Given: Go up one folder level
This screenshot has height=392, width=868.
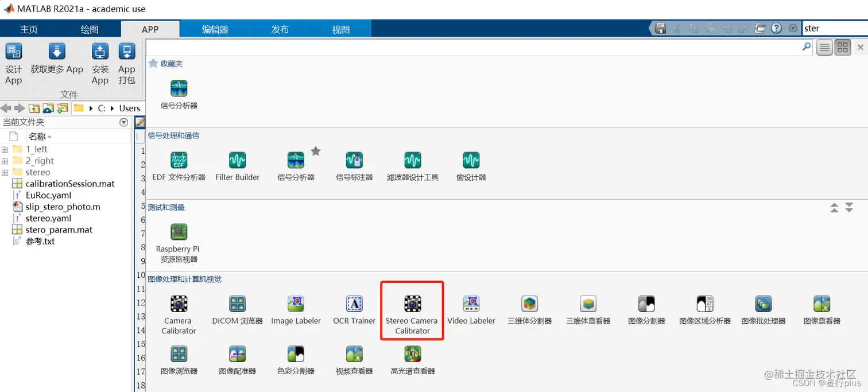Looking at the screenshot, I should click(x=34, y=108).
